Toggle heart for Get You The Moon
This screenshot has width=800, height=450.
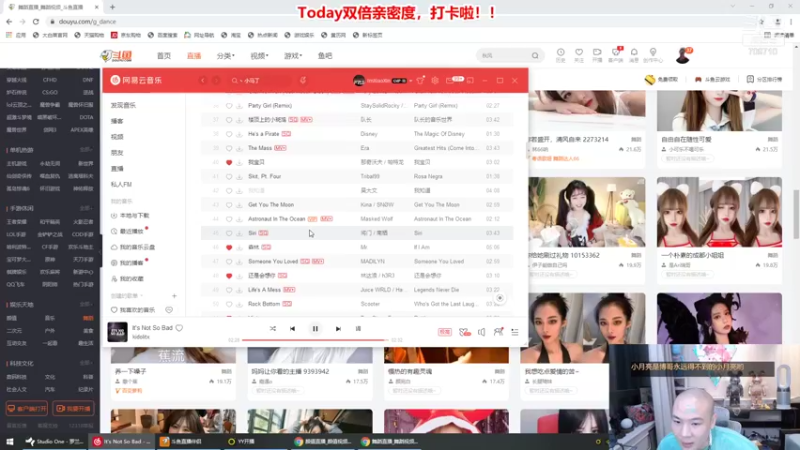click(x=229, y=205)
